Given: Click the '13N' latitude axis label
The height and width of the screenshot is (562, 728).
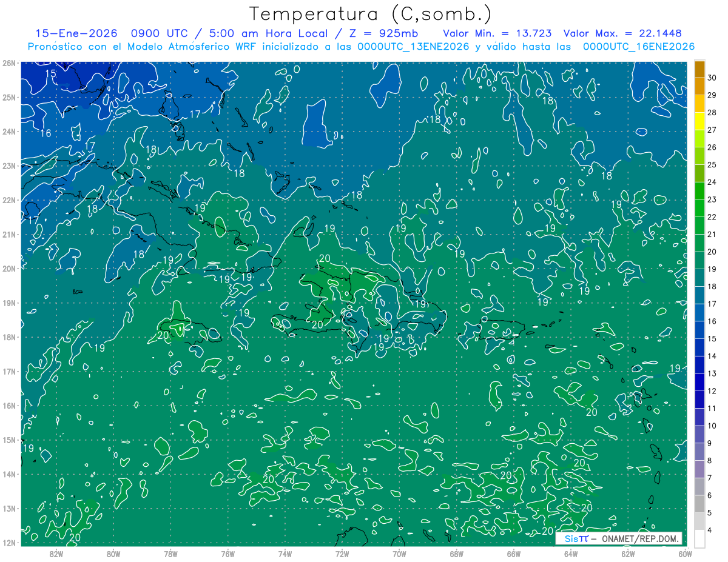Looking at the screenshot, I should (8, 508).
